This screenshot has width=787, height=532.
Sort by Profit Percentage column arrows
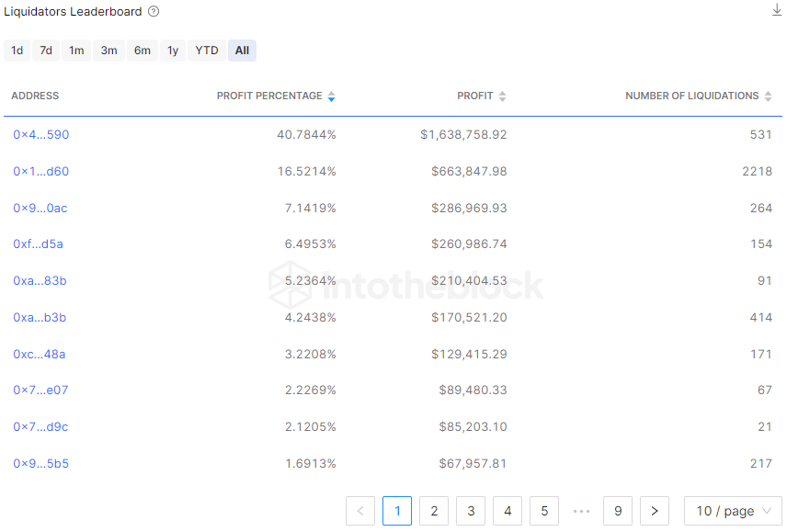pyautogui.click(x=331, y=96)
